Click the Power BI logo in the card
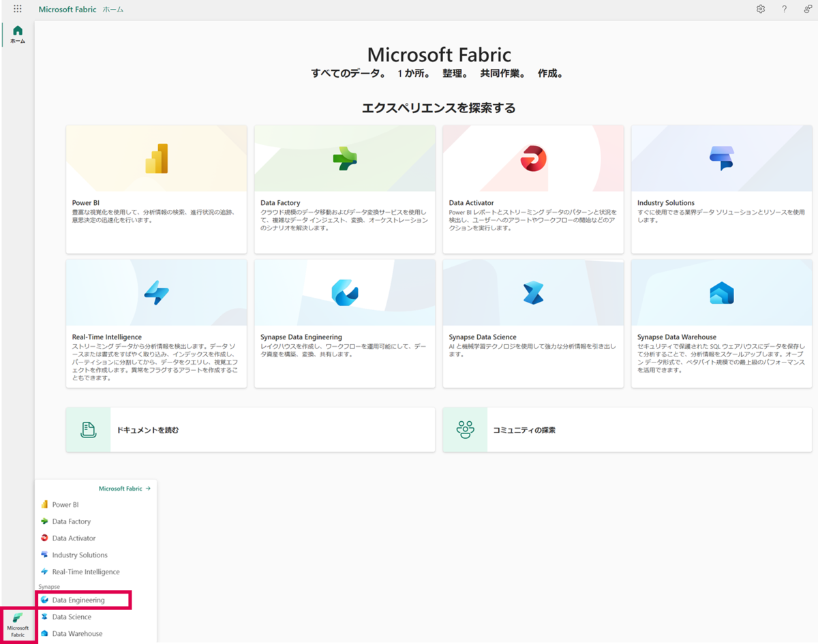This screenshot has width=818, height=644. coord(157,159)
